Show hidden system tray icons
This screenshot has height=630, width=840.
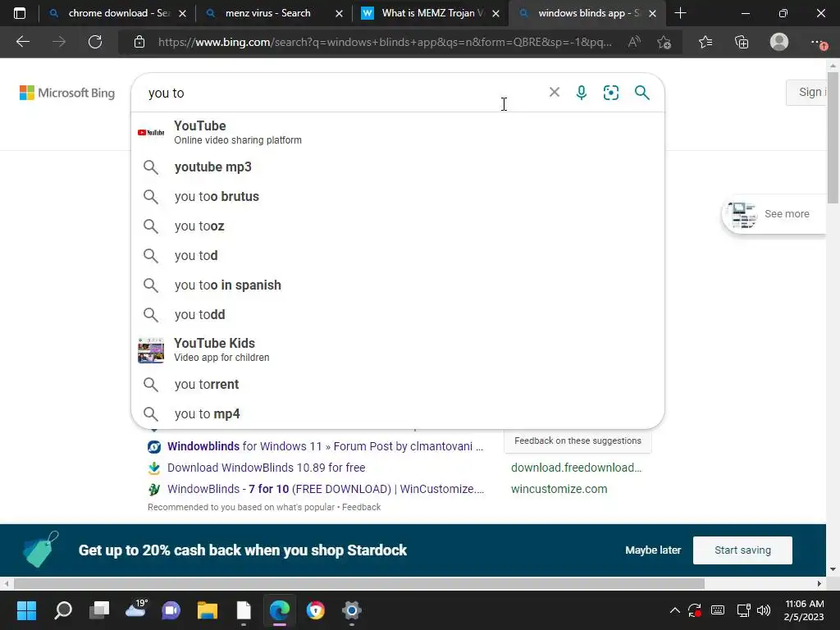[x=675, y=610]
